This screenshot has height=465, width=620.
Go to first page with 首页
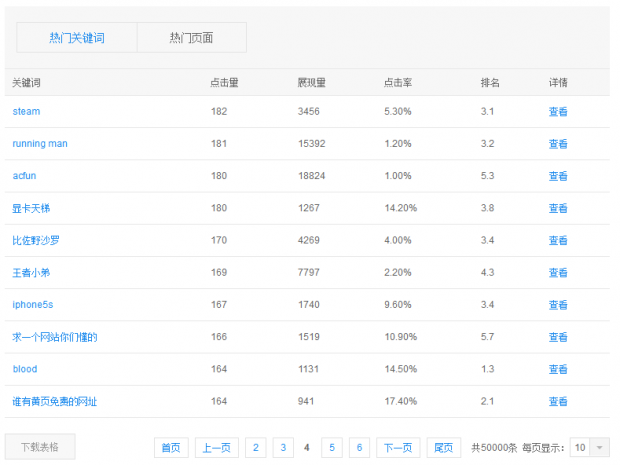point(171,448)
